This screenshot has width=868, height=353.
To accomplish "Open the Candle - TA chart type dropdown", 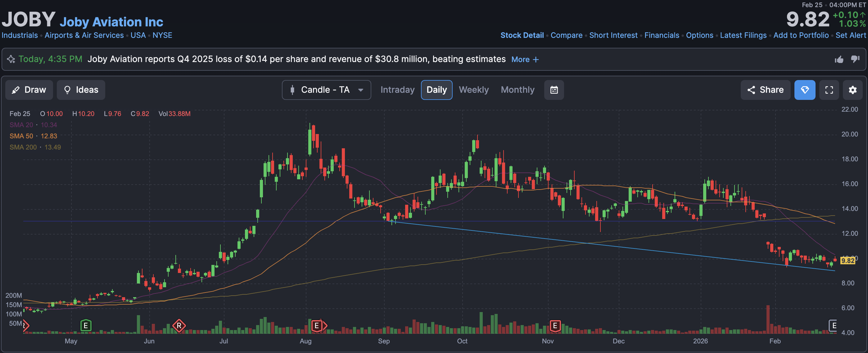I will [x=326, y=90].
